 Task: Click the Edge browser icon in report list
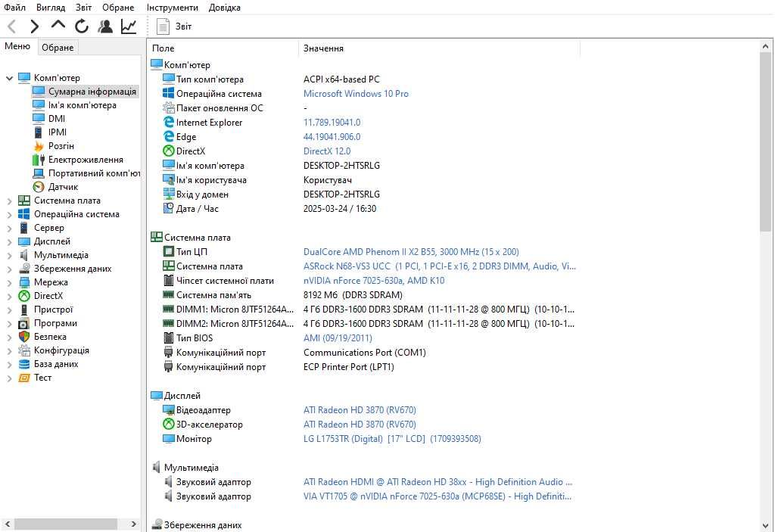pyautogui.click(x=169, y=136)
